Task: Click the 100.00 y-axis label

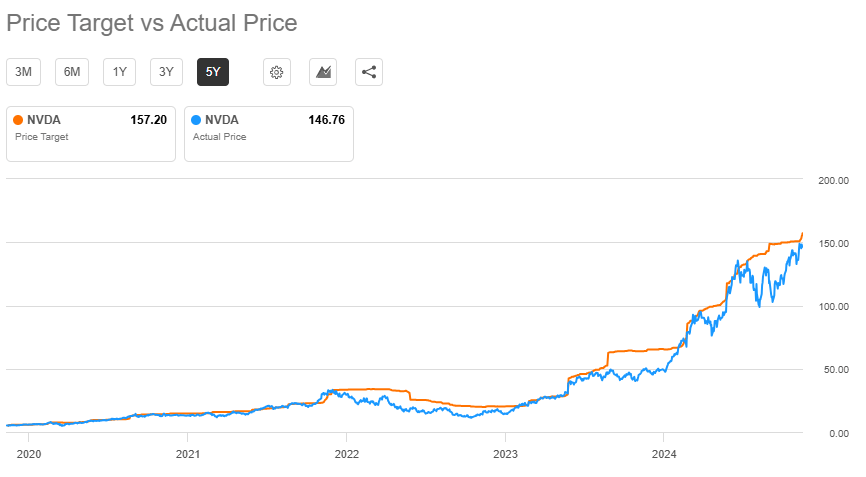Action: click(x=832, y=307)
